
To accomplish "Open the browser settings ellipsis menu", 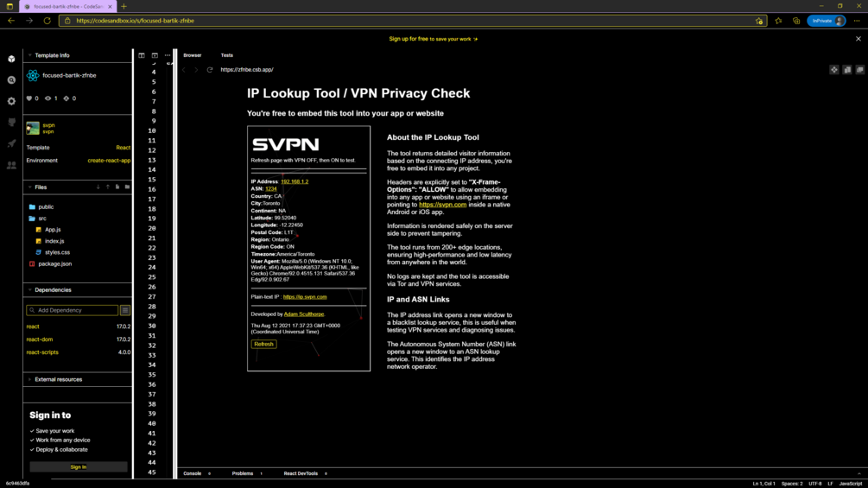I will [857, 21].
